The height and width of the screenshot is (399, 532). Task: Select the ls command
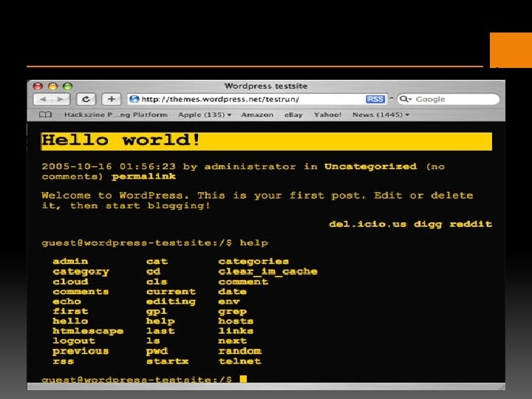(x=154, y=341)
